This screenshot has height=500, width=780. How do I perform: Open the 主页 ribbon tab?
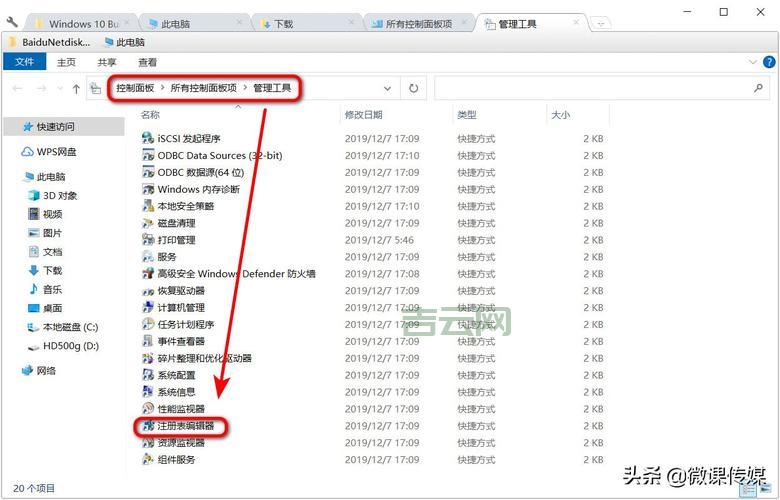click(66, 62)
